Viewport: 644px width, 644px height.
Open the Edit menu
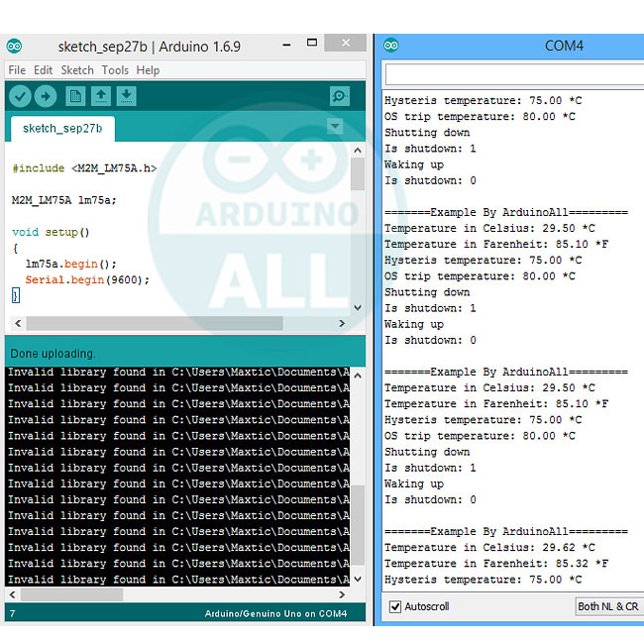tap(44, 70)
